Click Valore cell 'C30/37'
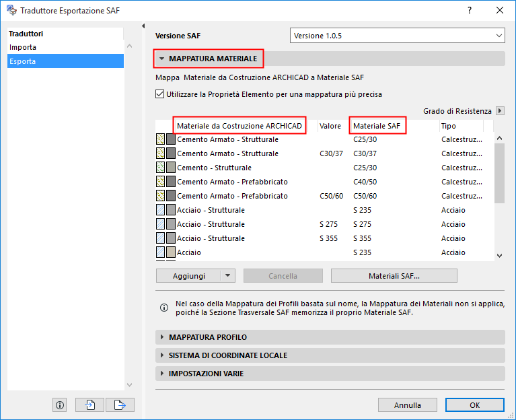Viewport: 516px width, 420px height. (332, 153)
